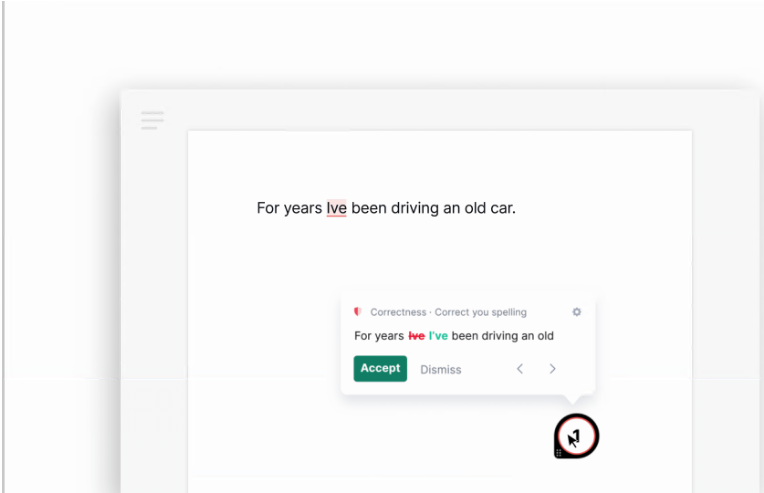764x493 pixels.
Task: Open suggestion settings via the gear icon
Action: point(576,312)
